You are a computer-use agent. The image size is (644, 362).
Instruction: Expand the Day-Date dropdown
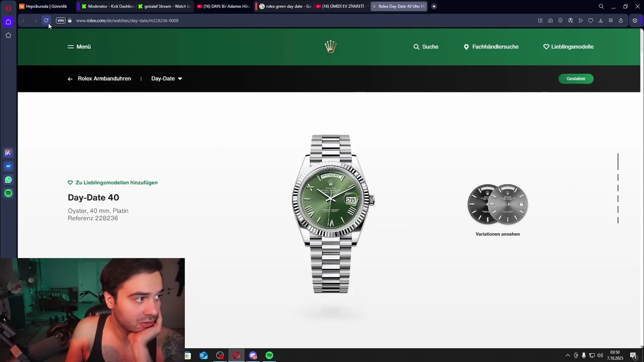pyautogui.click(x=167, y=78)
